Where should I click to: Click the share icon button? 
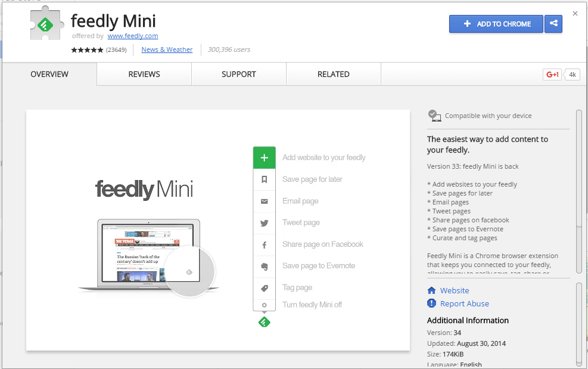coord(553,24)
